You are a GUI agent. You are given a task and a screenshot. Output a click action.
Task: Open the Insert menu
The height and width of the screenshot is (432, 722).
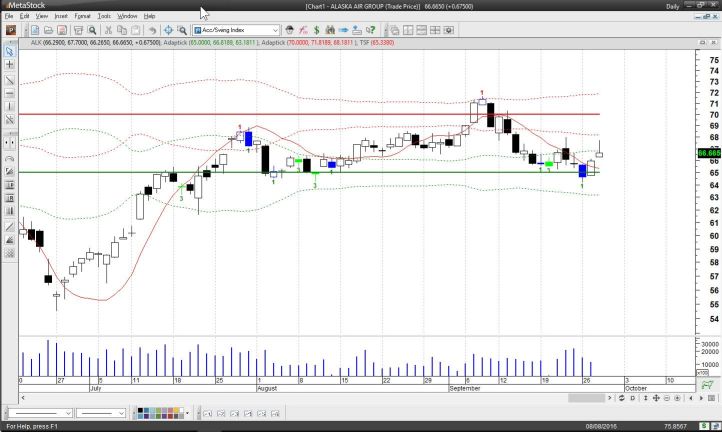point(61,16)
